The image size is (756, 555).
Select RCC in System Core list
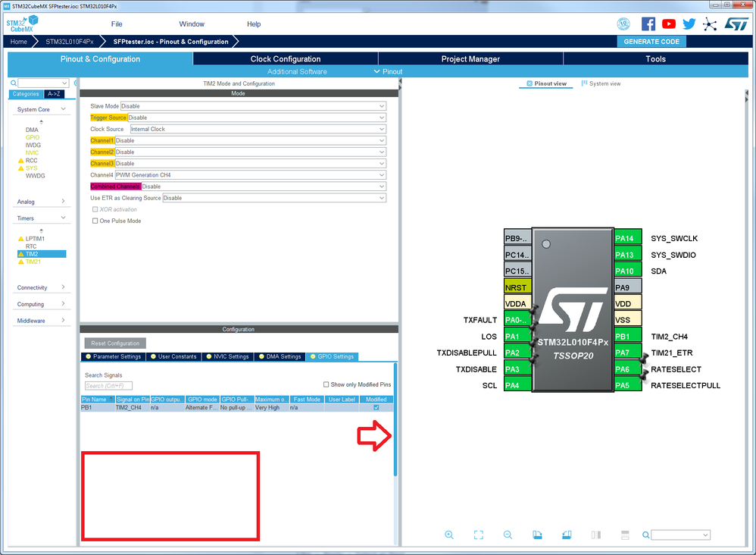coord(31,160)
